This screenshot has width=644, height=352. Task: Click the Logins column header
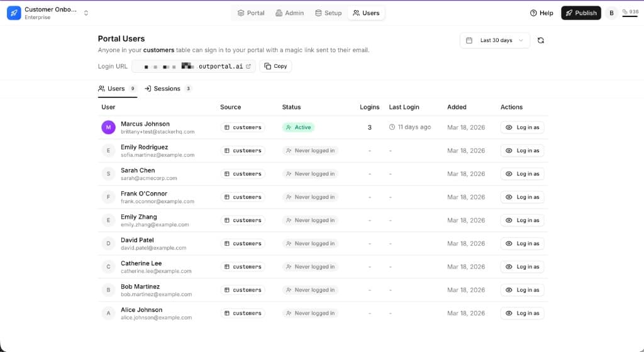point(369,107)
